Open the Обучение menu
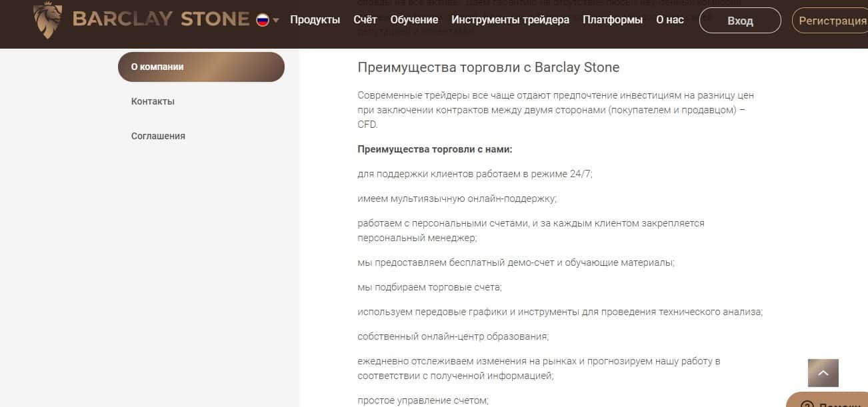This screenshot has height=407, width=868. tap(414, 20)
